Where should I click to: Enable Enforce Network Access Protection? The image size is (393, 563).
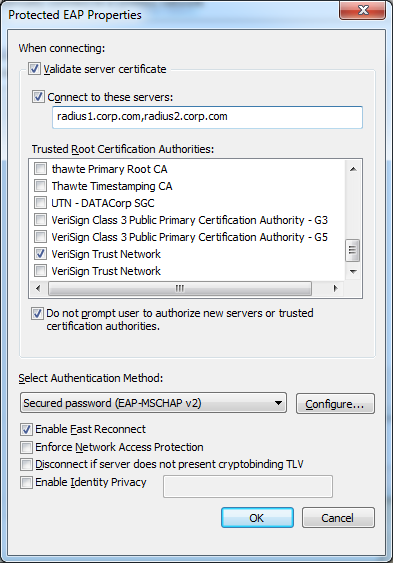[26, 447]
